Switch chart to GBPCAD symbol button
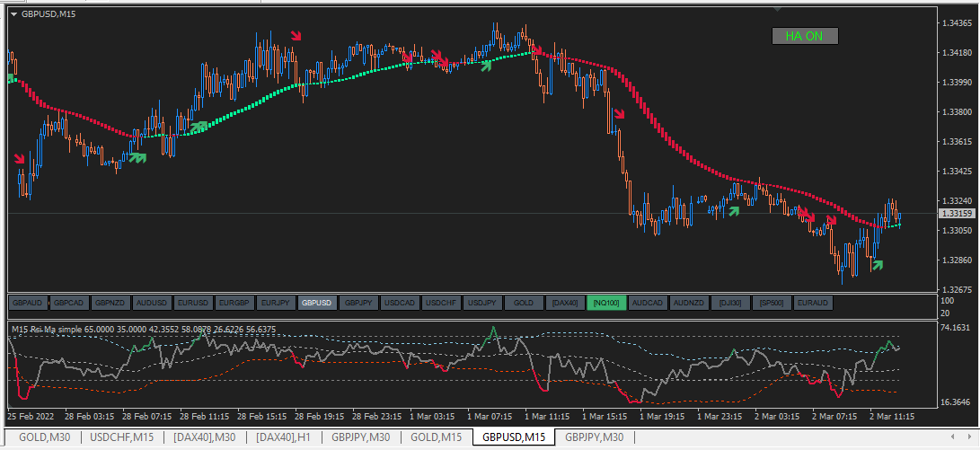This screenshot has height=450, width=980. pos(69,303)
